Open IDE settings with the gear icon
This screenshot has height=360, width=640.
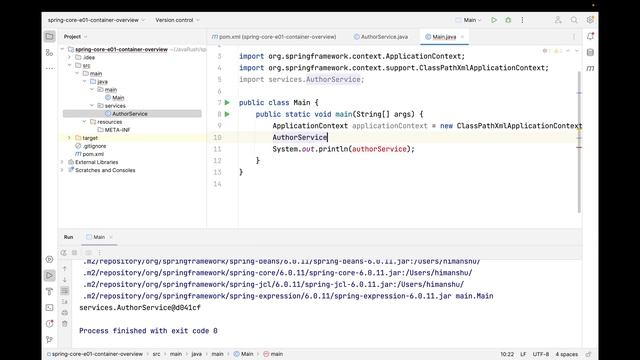pos(590,20)
